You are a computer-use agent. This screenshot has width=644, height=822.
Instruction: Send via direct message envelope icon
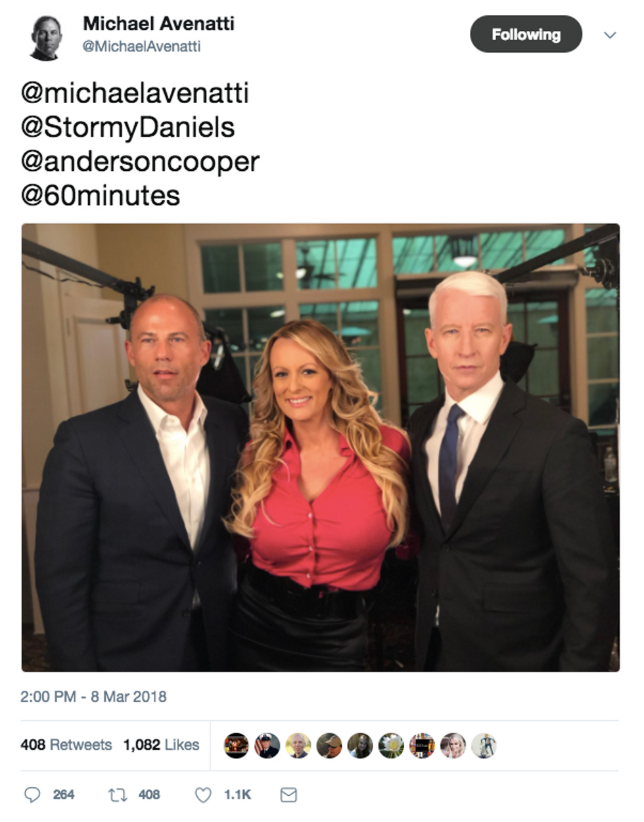(x=288, y=795)
